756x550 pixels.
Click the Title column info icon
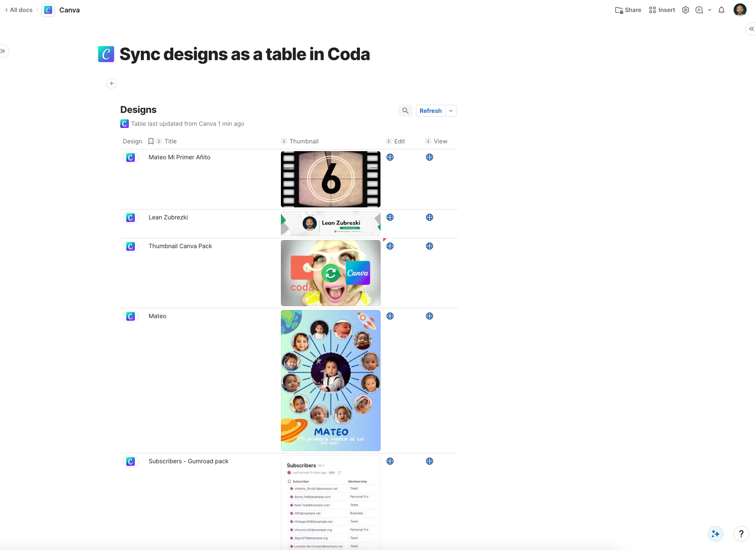[x=159, y=141]
